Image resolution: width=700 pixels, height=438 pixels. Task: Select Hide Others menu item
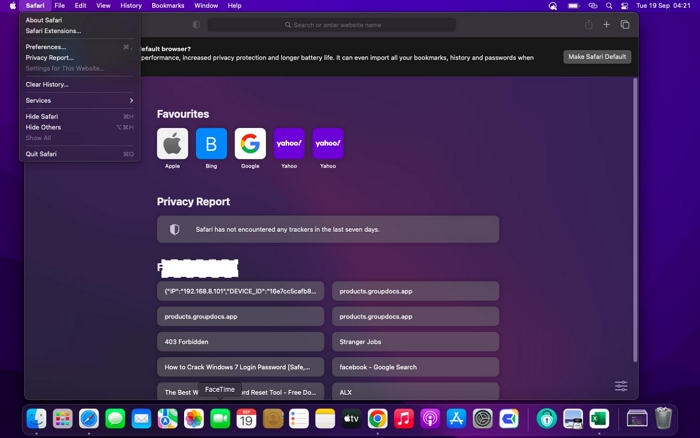(x=79, y=127)
